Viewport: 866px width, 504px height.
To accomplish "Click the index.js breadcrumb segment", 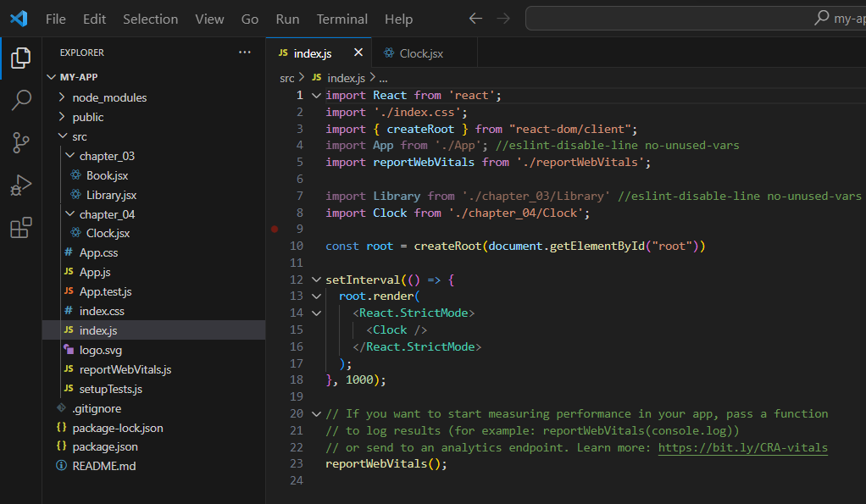I will point(346,79).
